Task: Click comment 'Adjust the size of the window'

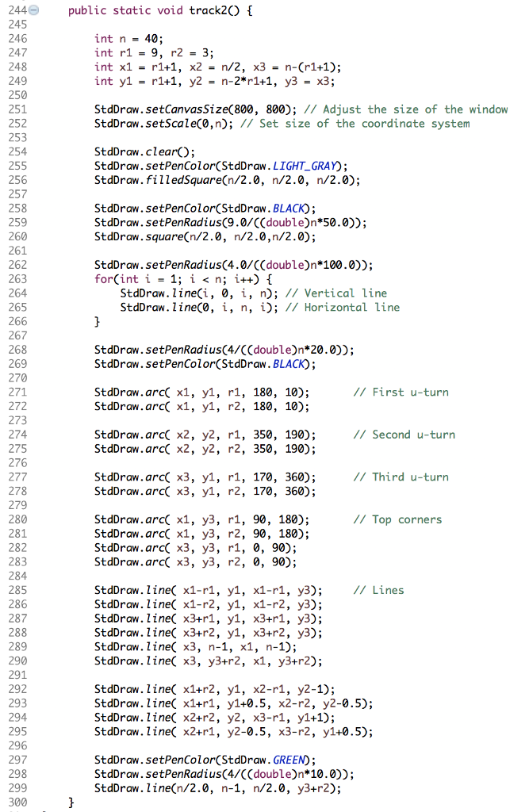Action: [x=406, y=109]
